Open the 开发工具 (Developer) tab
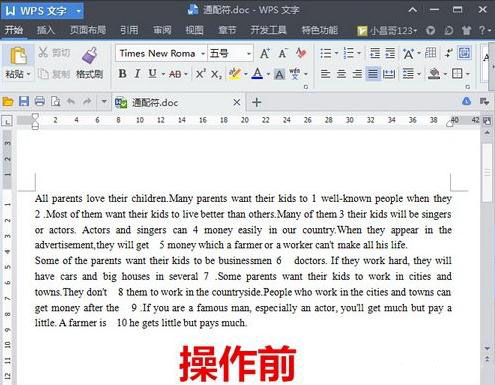This screenshot has width=495, height=385. [268, 30]
